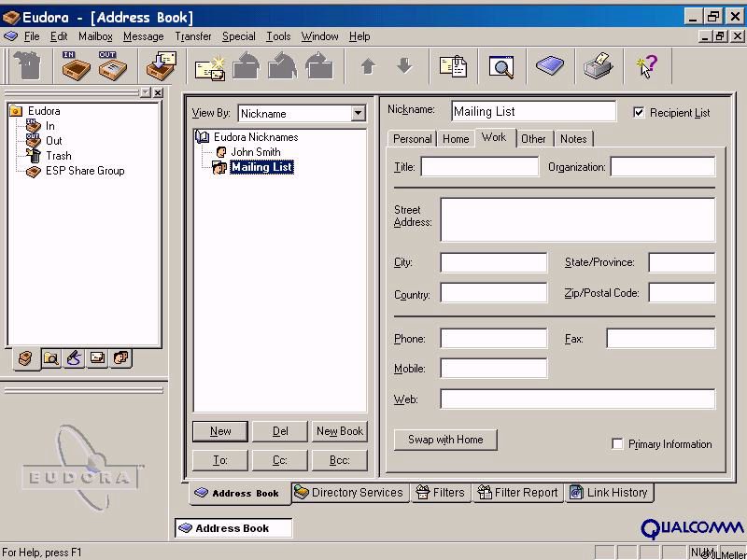Image resolution: width=747 pixels, height=560 pixels.
Task: Open the In mailbox toolbar icon
Action: (76, 65)
